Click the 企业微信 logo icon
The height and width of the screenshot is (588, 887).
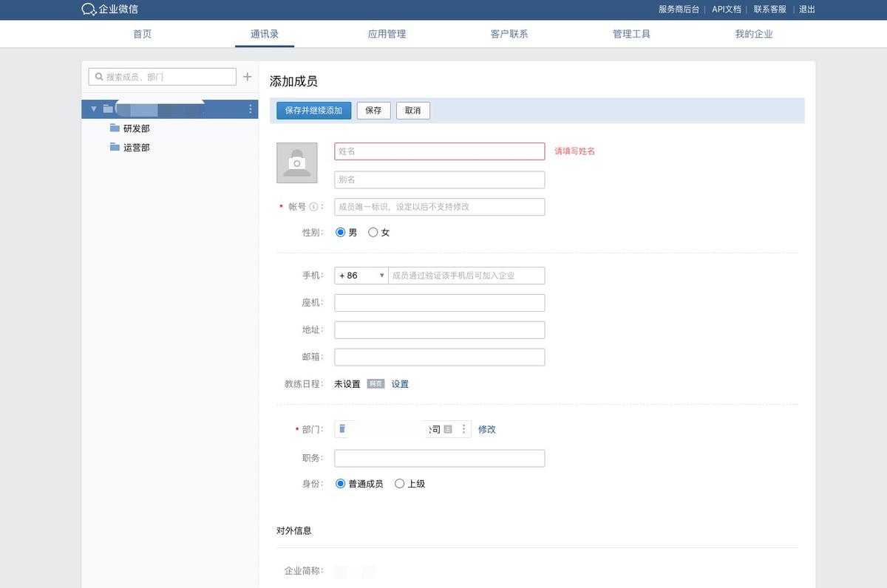click(88, 10)
